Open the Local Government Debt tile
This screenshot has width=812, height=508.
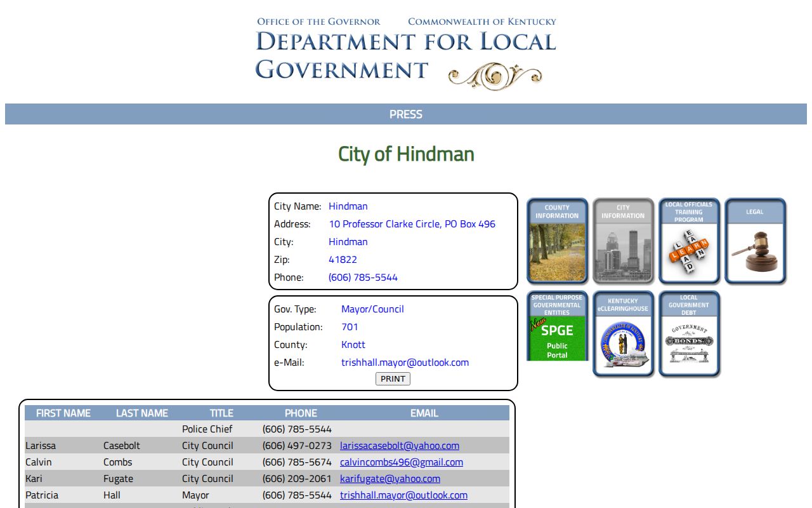click(x=689, y=334)
